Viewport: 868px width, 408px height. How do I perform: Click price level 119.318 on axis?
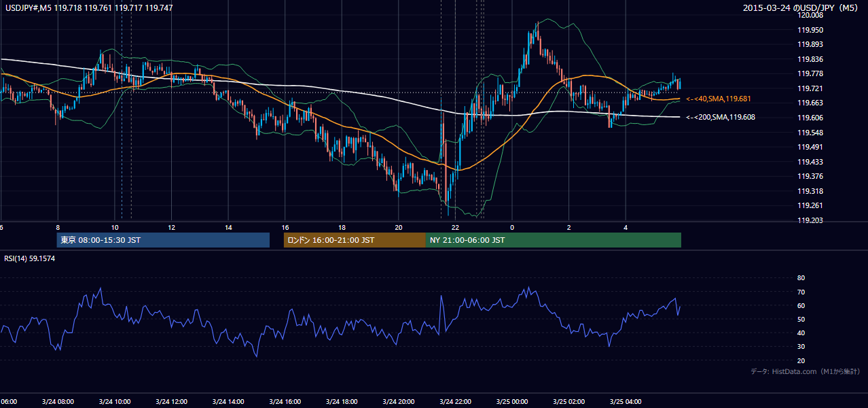(809, 191)
